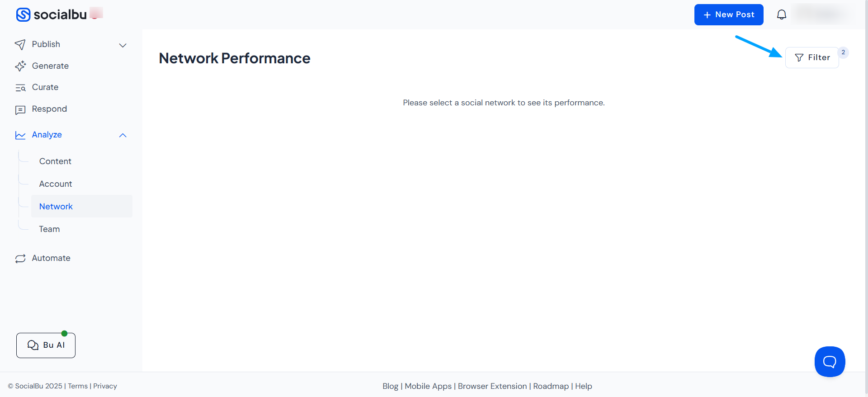This screenshot has width=868, height=397.
Task: Open the Roadmap footer link
Action: pyautogui.click(x=551, y=386)
